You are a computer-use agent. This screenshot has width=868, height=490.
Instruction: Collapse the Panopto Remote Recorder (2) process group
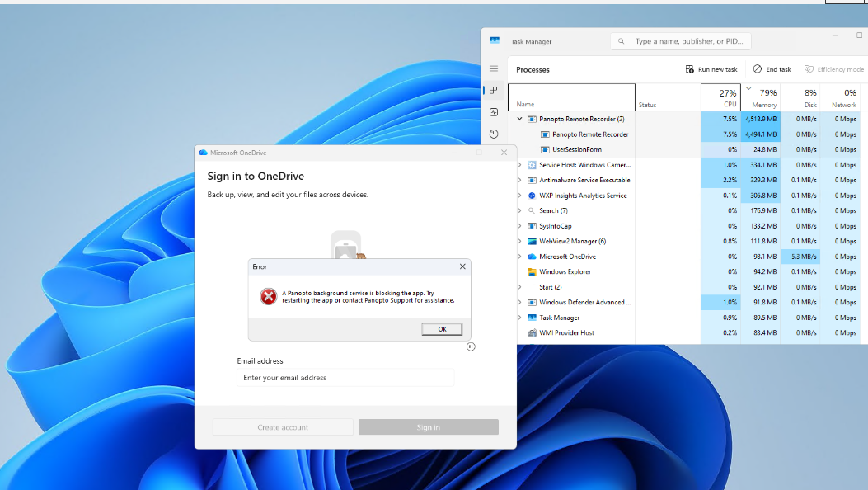click(520, 119)
